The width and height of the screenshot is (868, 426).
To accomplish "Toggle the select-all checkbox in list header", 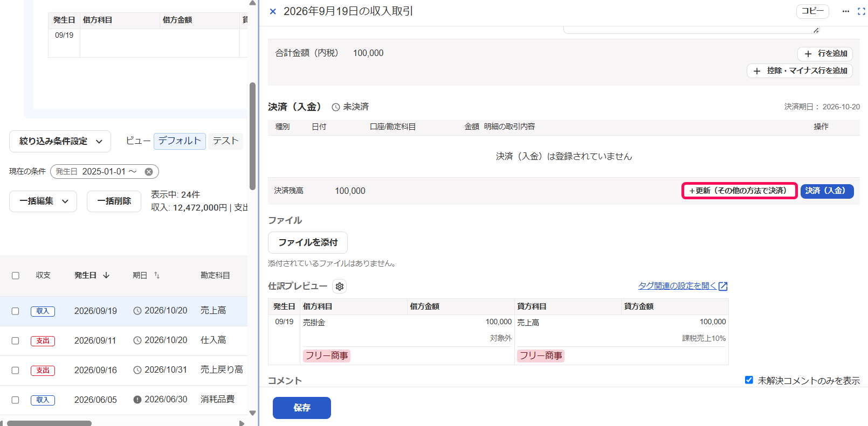I will [x=16, y=276].
